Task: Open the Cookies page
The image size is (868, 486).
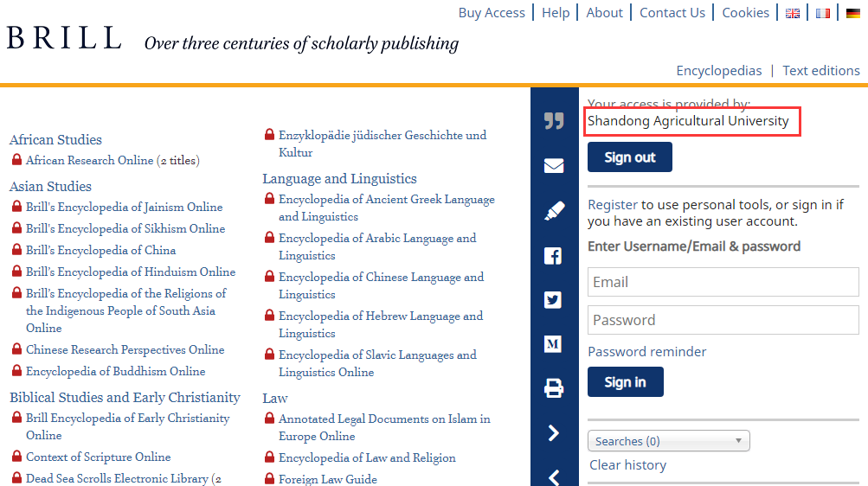Action: (746, 13)
